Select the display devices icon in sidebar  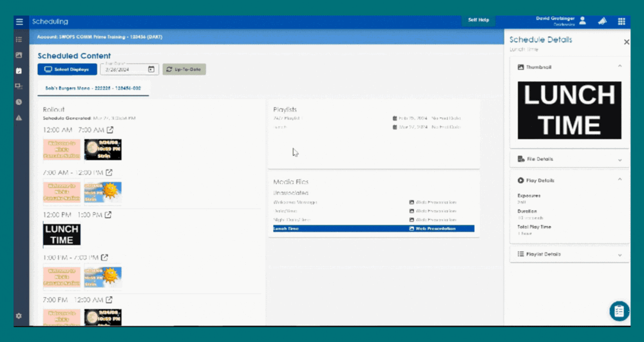point(19,86)
